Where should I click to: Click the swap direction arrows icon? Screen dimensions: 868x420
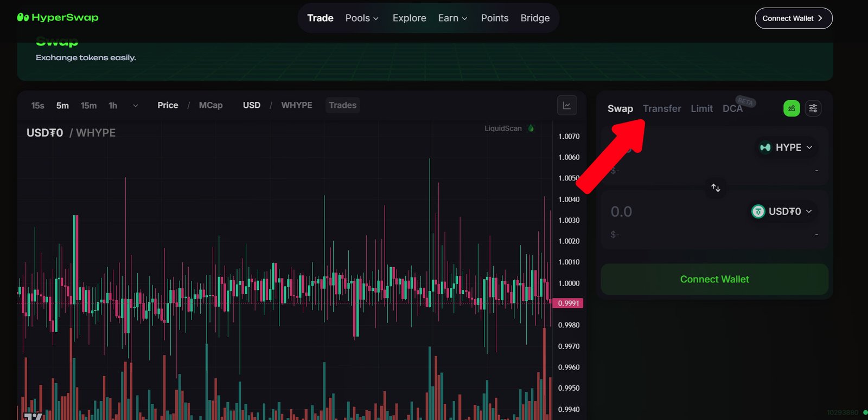(716, 188)
